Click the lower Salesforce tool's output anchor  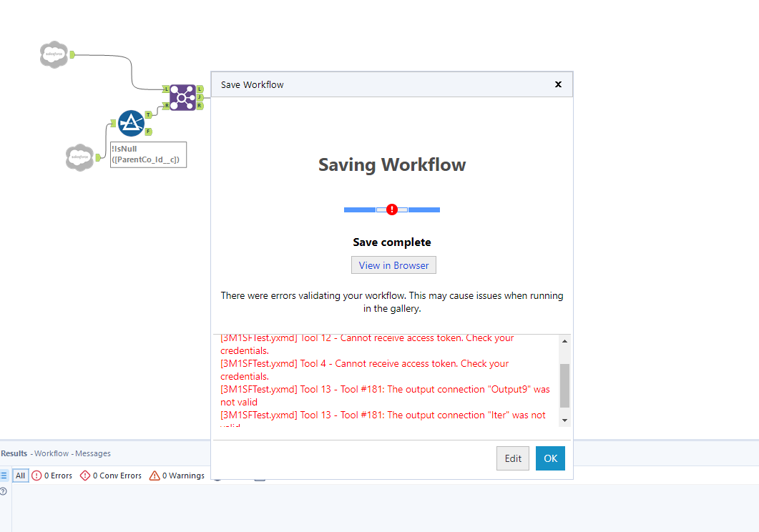tap(98, 157)
